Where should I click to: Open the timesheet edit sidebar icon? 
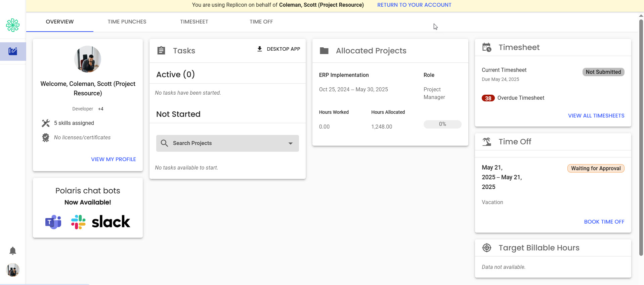[13, 51]
